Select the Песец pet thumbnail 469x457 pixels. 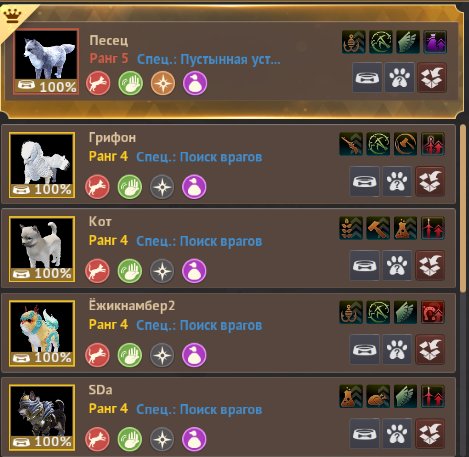click(x=46, y=61)
